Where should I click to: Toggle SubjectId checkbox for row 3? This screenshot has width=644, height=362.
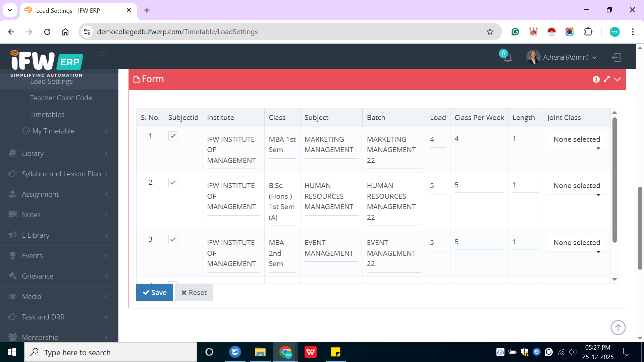pyautogui.click(x=173, y=240)
